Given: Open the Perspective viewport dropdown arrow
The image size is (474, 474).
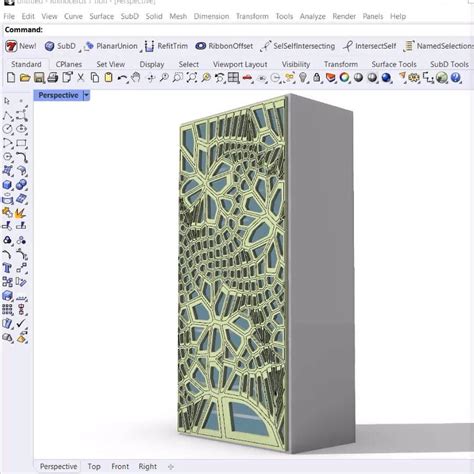Looking at the screenshot, I should tap(86, 96).
